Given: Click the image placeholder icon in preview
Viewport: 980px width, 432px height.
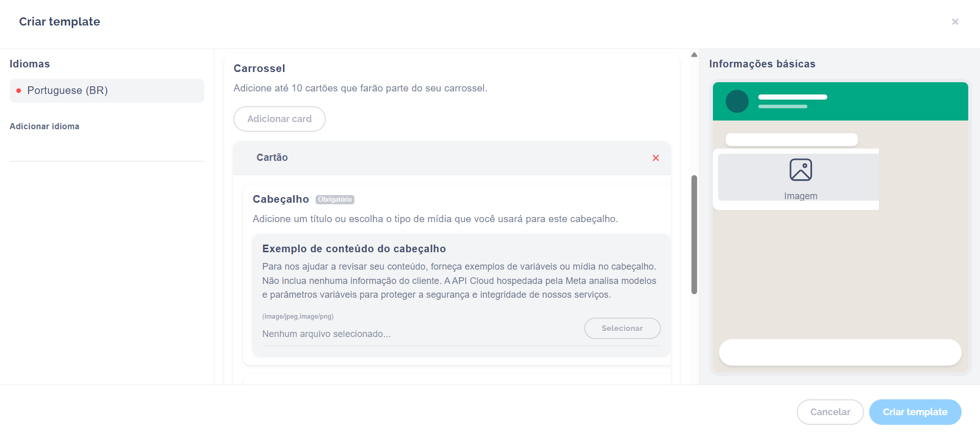Looking at the screenshot, I should pyautogui.click(x=801, y=170).
